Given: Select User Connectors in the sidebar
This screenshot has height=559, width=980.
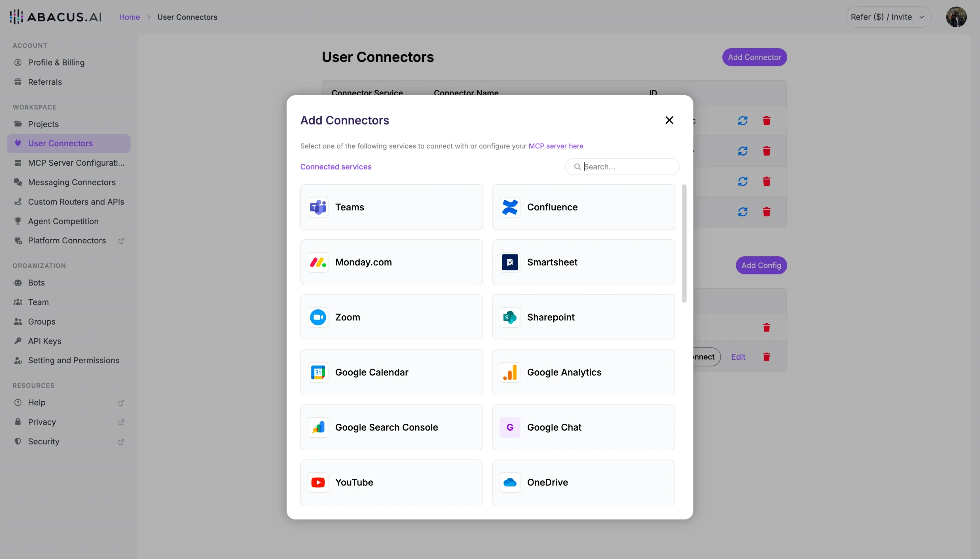Looking at the screenshot, I should pos(69,143).
